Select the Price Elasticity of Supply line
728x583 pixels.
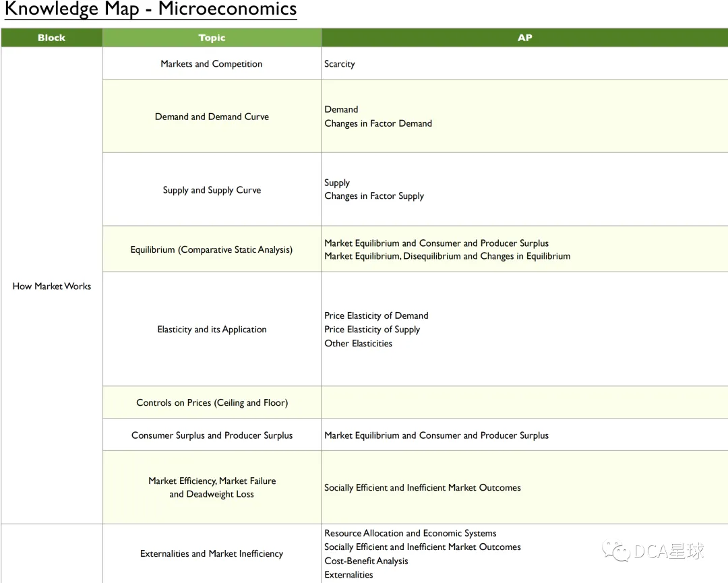[372, 330]
